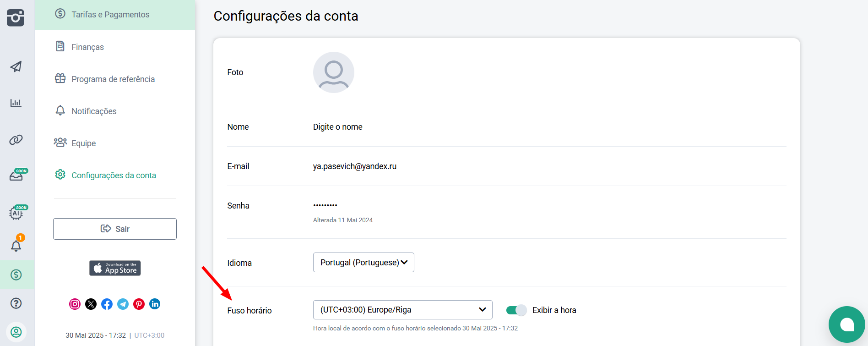Screen dimensions: 868x346
Task: Click the question mark help icon
Action: tap(16, 303)
